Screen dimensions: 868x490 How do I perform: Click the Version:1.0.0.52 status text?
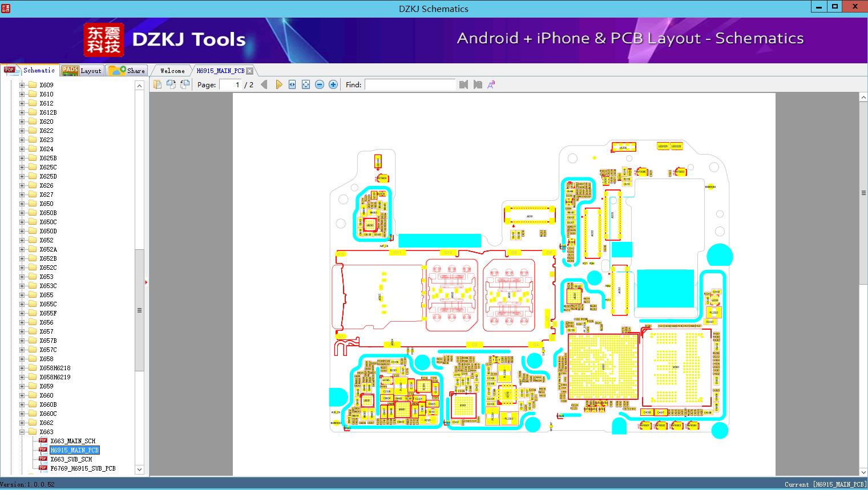click(27, 484)
